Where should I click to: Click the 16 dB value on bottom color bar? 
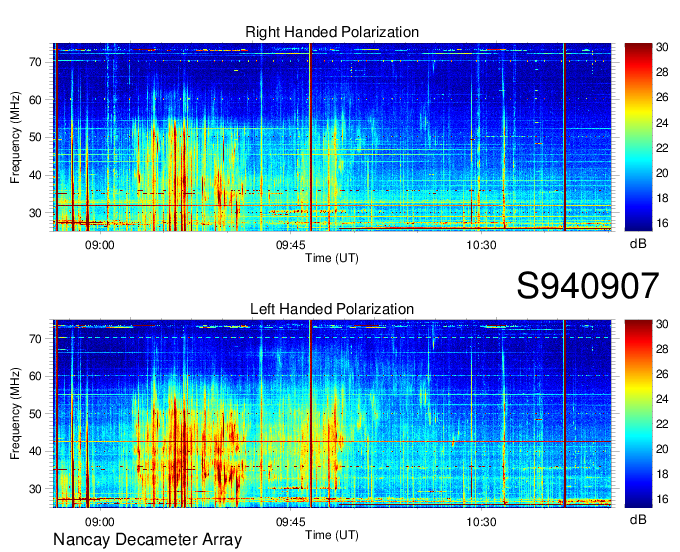(662, 499)
